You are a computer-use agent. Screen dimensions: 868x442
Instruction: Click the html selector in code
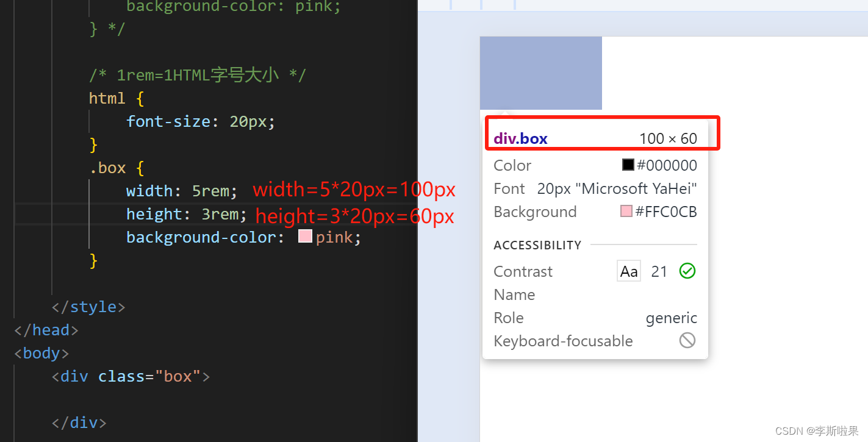click(x=107, y=98)
